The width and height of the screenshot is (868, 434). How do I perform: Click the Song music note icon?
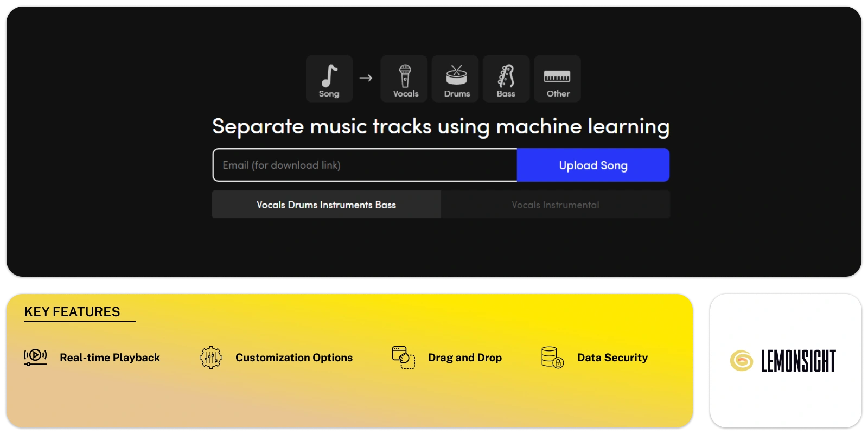[329, 76]
